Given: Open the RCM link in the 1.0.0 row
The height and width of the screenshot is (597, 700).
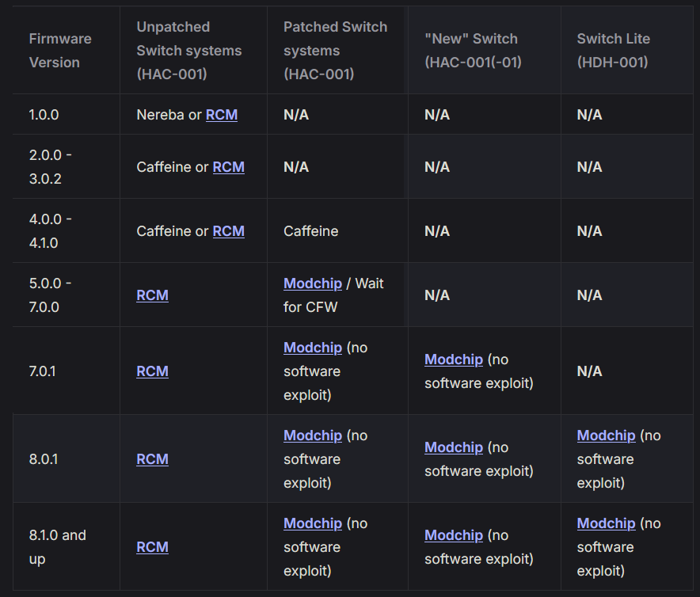Looking at the screenshot, I should point(222,115).
